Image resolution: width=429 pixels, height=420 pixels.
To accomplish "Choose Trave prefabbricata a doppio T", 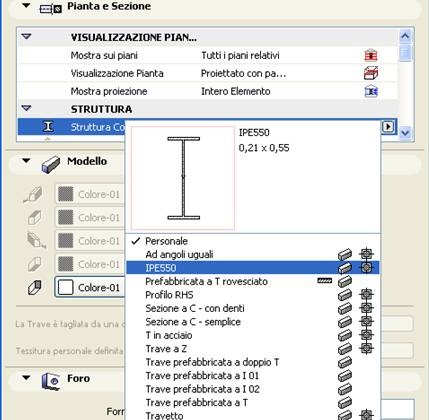I will pyautogui.click(x=213, y=362).
